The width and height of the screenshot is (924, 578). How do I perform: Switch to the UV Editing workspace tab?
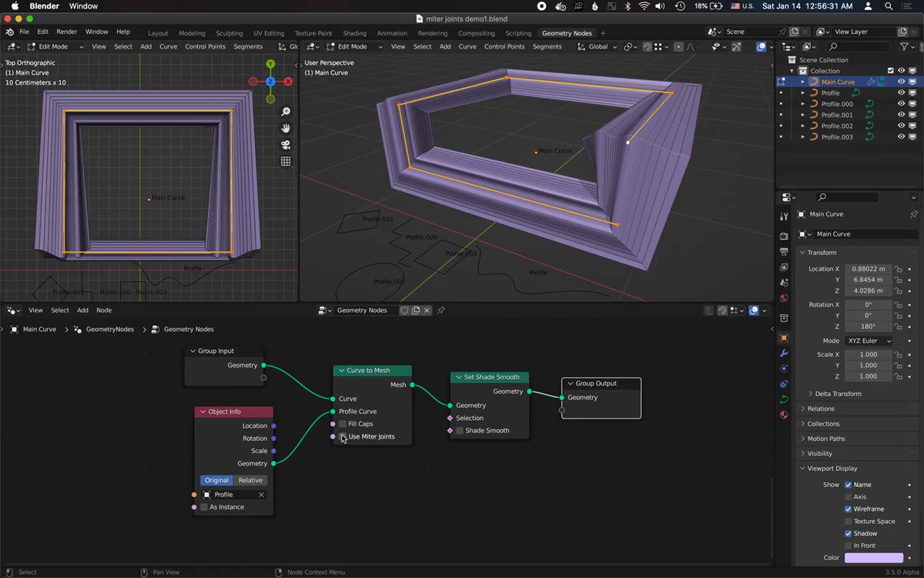[x=268, y=33]
